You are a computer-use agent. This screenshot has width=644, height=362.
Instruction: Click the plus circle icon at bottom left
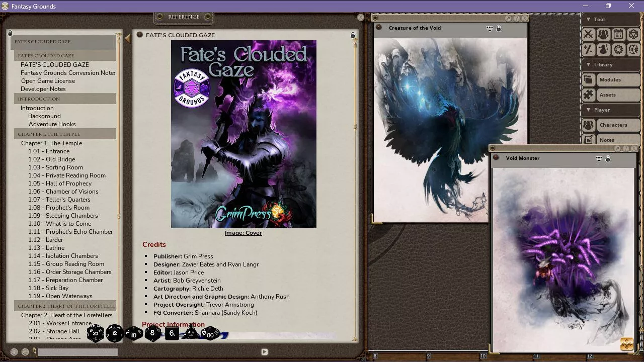coord(14,352)
